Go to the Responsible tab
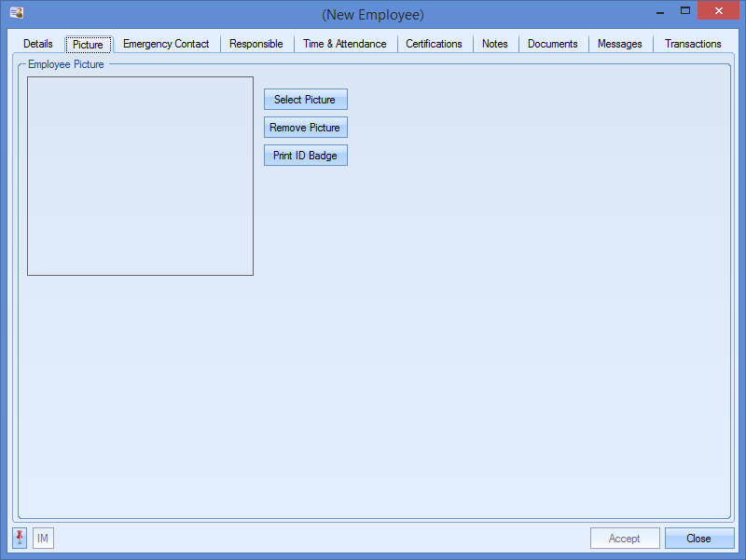 256,44
